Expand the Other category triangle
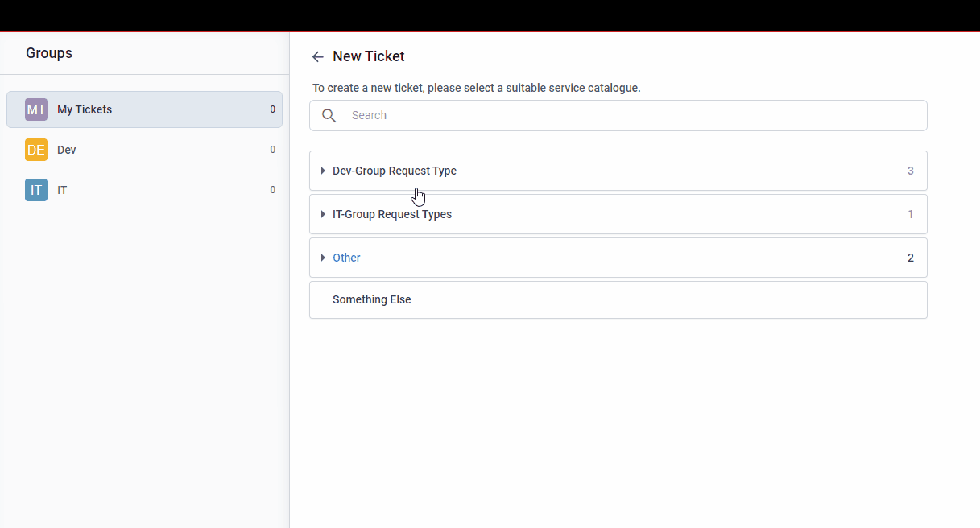The width and height of the screenshot is (980, 528). coord(323,258)
